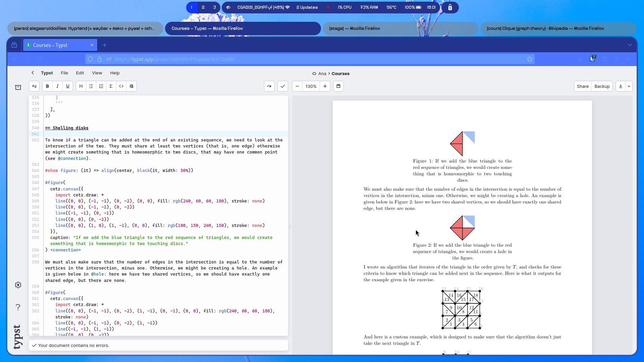The width and height of the screenshot is (644, 362).
Task: Zoom in the preview with the plus button
Action: (325, 86)
